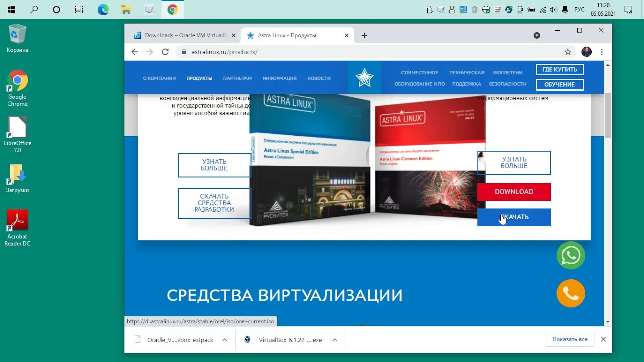Open Chrome's three-dot menu

coord(602,52)
